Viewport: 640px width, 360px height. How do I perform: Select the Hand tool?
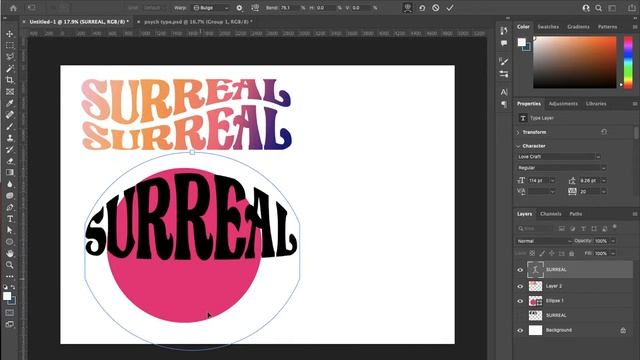click(10, 253)
